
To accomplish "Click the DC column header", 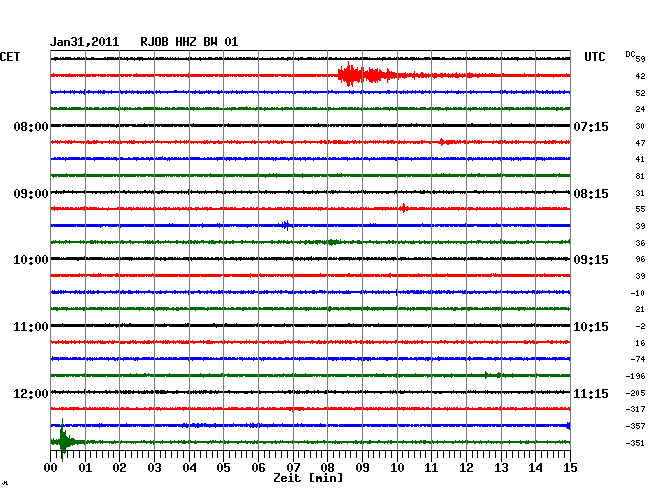I will tap(630, 54).
